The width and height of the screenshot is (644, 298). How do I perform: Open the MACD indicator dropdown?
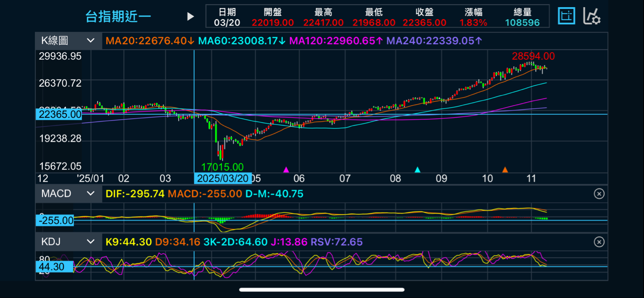pyautogui.click(x=68, y=194)
